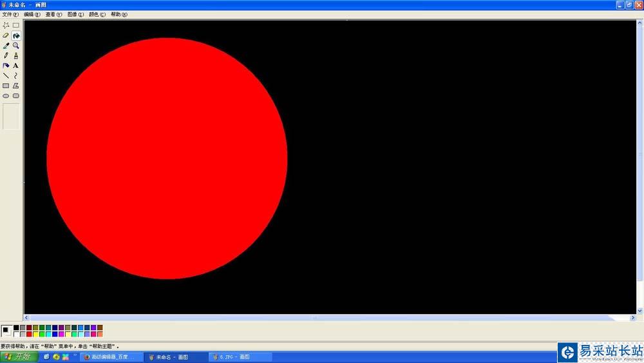The height and width of the screenshot is (363, 644).
Task: Pick the black palette swatch
Action: (x=16, y=328)
